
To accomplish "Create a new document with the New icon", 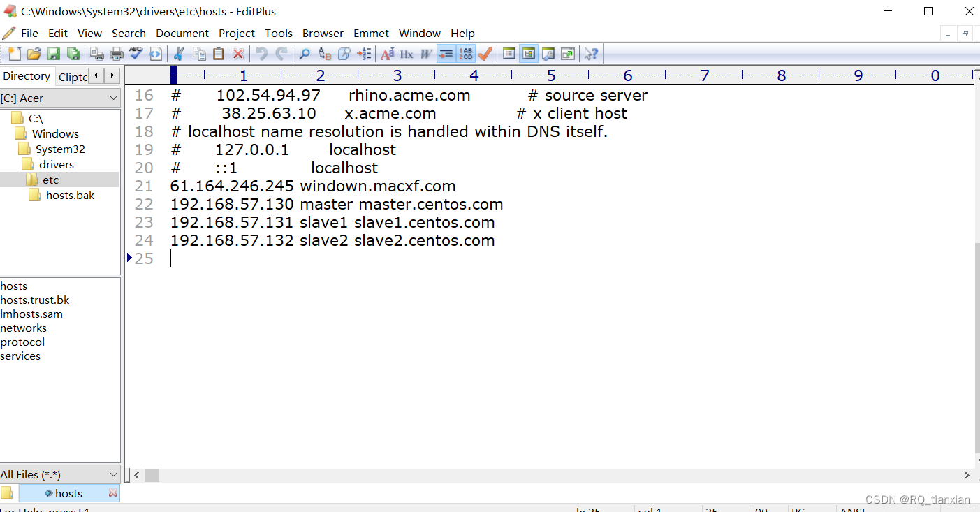I will tap(14, 54).
